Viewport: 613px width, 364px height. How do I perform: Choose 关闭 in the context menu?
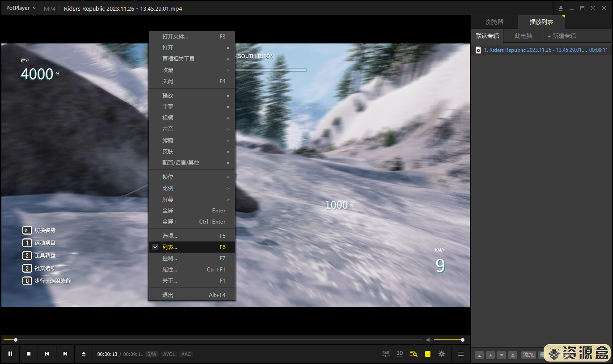click(x=192, y=81)
